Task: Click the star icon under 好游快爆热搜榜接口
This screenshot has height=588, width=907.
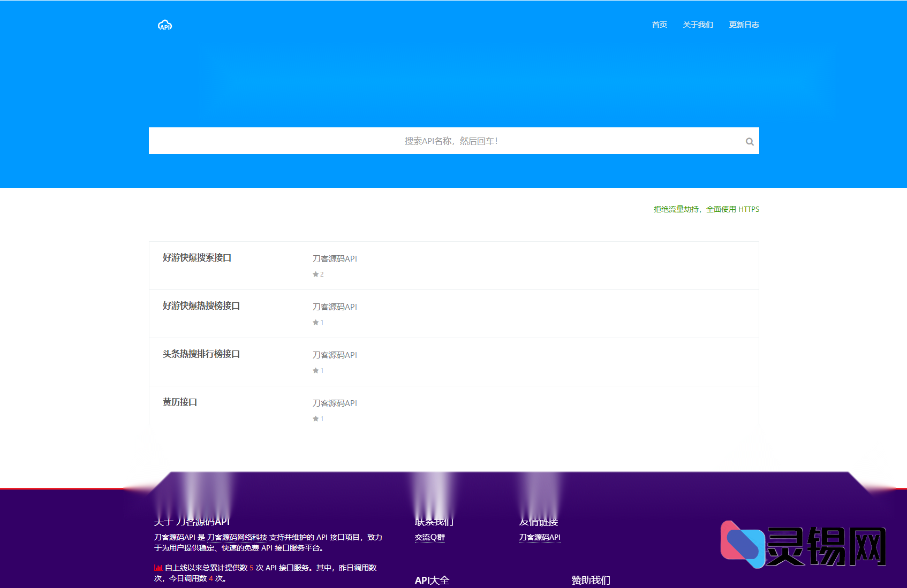Action: [315, 322]
